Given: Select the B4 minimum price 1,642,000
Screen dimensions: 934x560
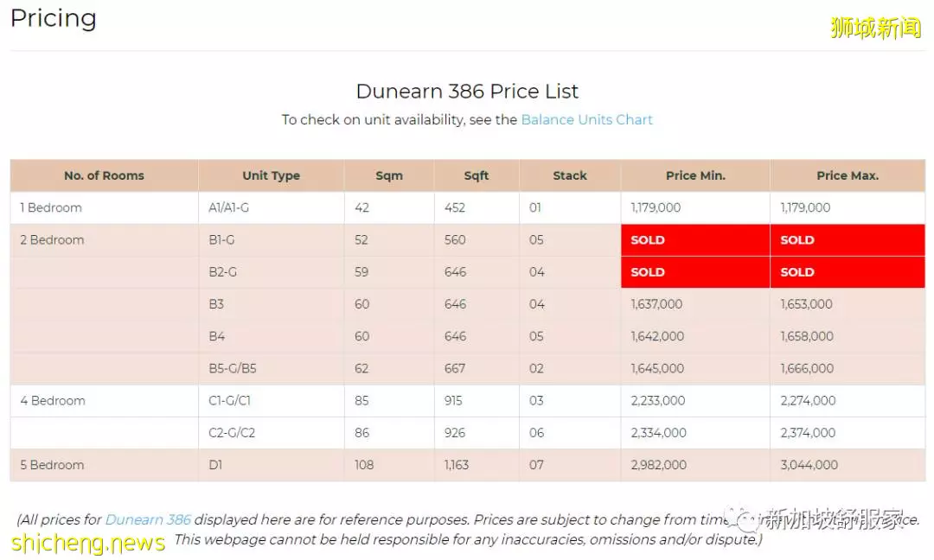Looking at the screenshot, I should [657, 336].
